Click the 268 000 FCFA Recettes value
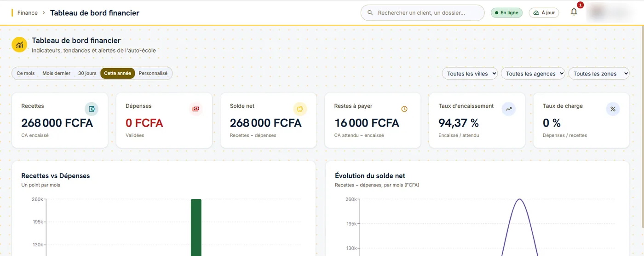Viewport: 644px width, 256px height. [57, 123]
